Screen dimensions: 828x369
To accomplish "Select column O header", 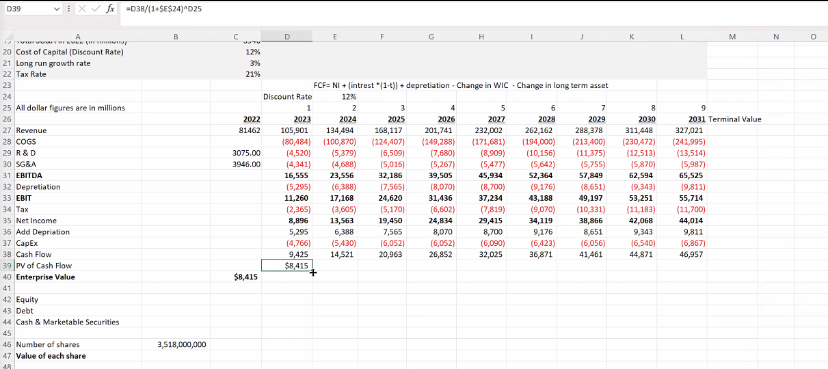I will pos(814,36).
